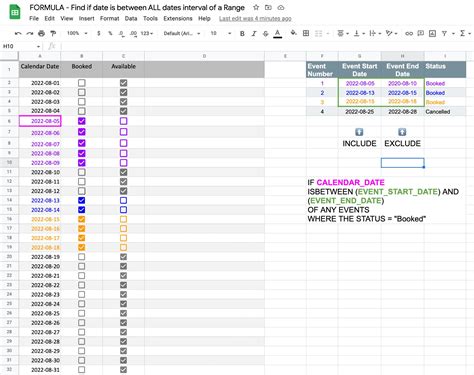Check Available box for 2022-08-14
The height and width of the screenshot is (375, 474).
(x=123, y=210)
